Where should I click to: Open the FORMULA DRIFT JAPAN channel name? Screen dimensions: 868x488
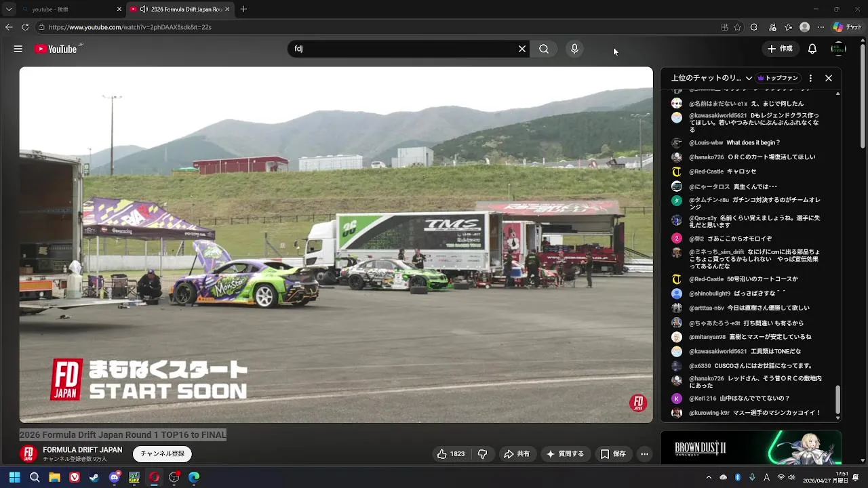(82, 450)
